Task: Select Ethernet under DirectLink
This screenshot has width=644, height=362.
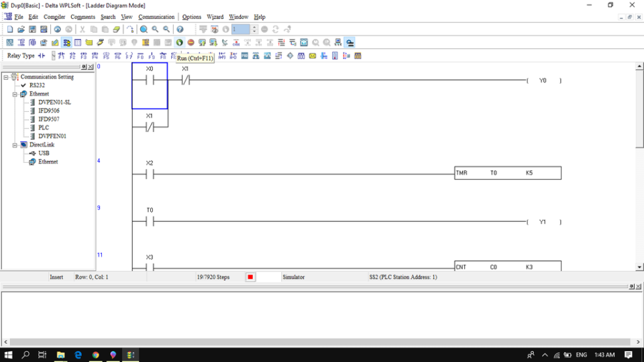Action: 48,162
